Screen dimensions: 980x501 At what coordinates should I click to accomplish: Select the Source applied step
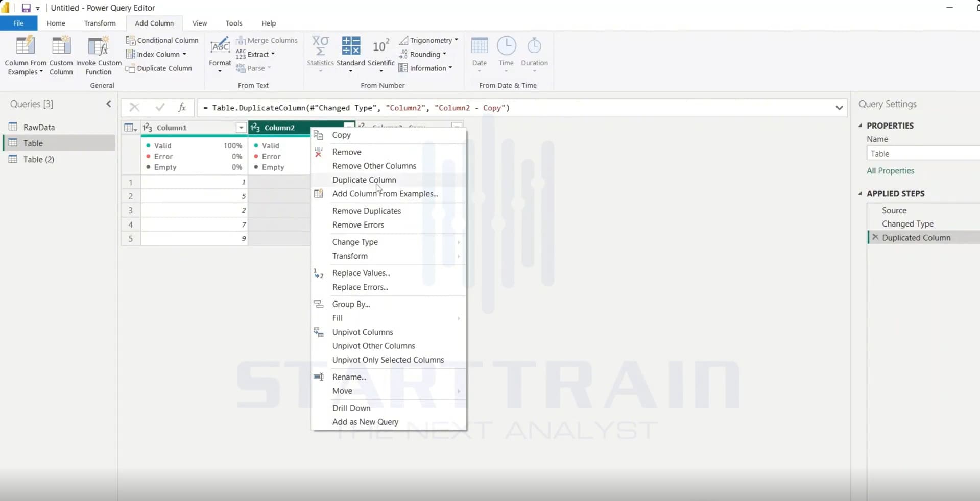pos(894,210)
